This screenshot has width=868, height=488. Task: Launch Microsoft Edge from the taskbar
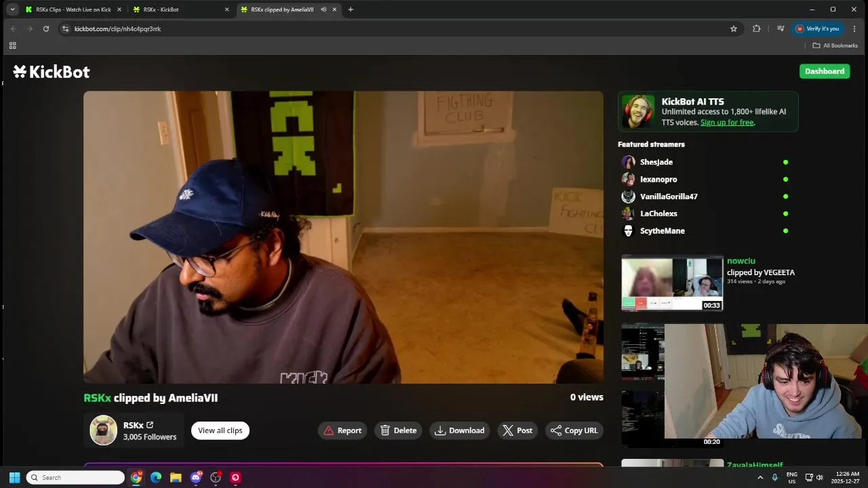156,478
